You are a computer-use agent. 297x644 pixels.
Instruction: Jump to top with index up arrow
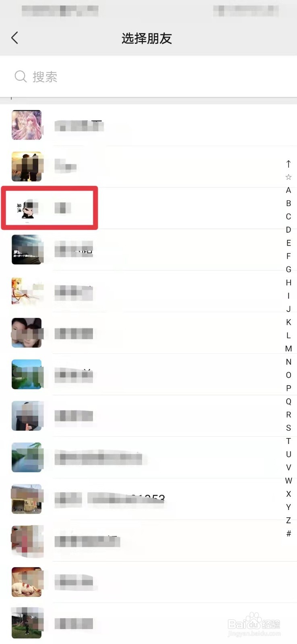(289, 164)
